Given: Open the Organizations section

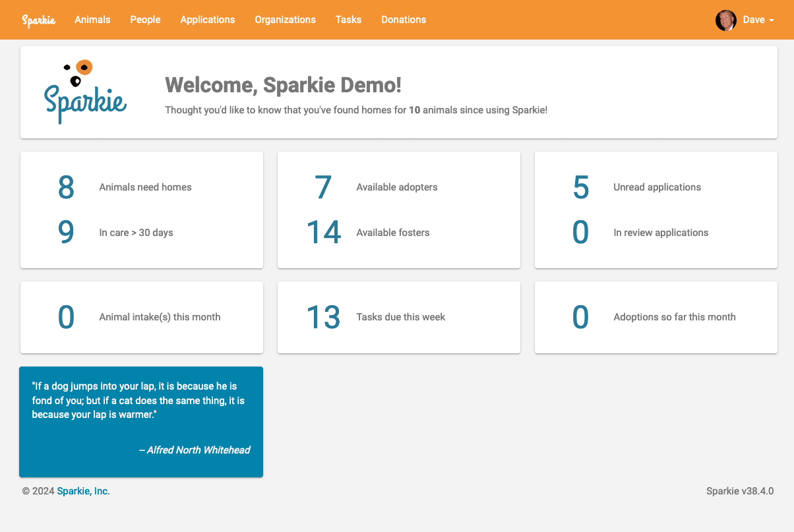Looking at the screenshot, I should [285, 20].
